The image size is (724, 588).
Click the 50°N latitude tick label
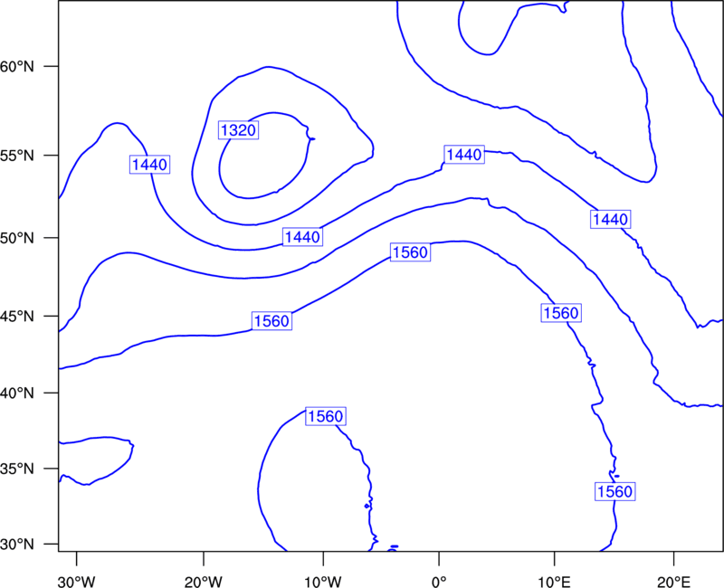tap(17, 238)
